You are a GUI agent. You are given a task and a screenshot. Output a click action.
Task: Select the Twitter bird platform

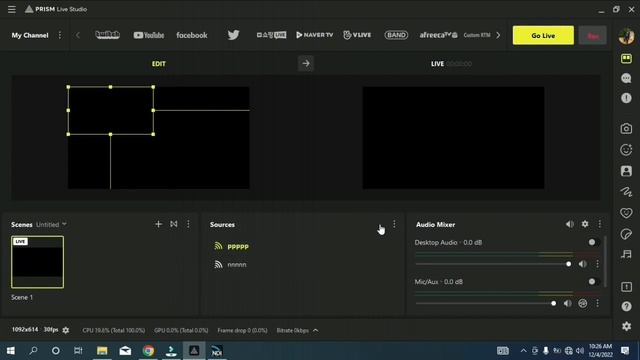[x=233, y=35]
